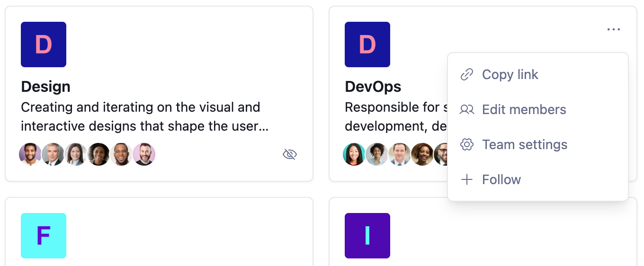Open the Design team title

[46, 87]
